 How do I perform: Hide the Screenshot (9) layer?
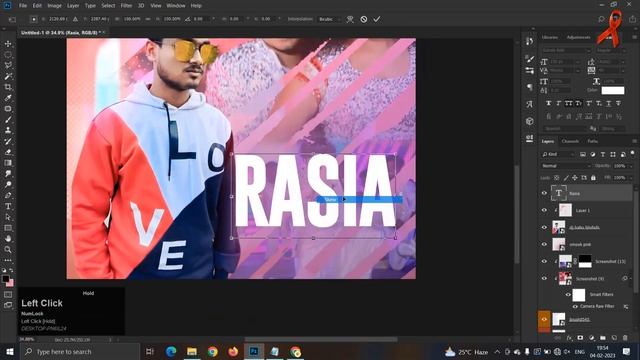pos(544,278)
